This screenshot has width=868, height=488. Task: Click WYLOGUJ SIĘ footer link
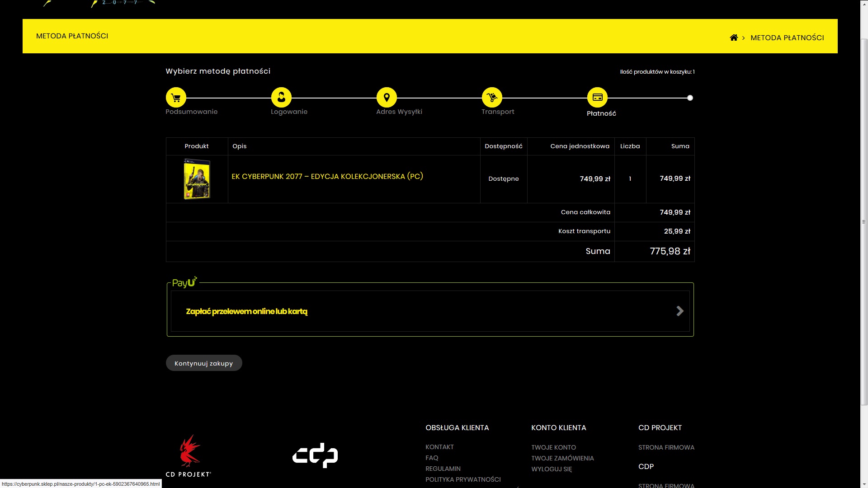point(552,469)
